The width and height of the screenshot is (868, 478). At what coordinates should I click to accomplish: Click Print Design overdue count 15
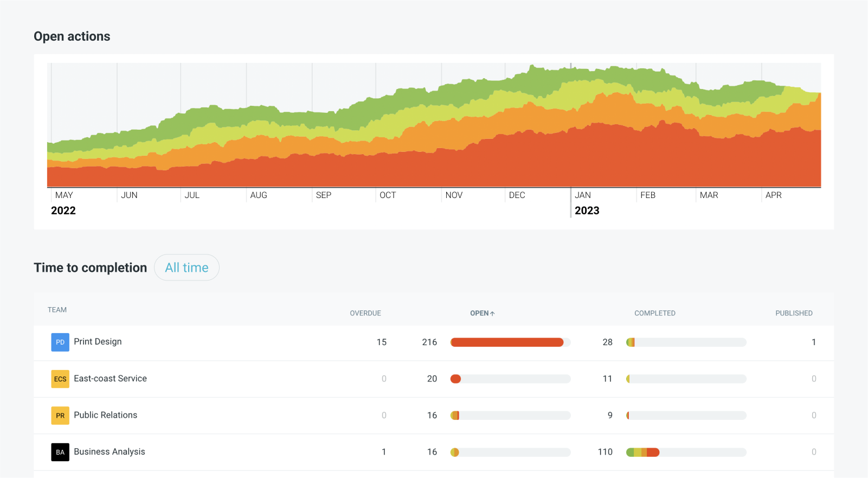[382, 342]
